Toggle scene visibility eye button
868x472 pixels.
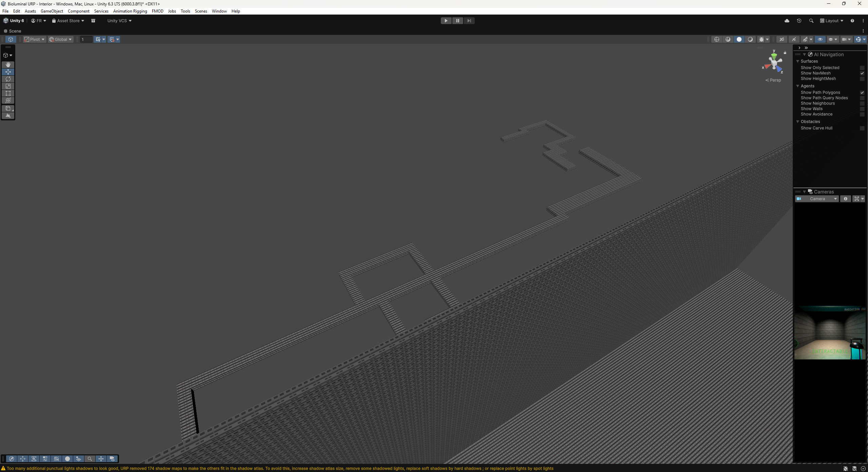(820, 39)
